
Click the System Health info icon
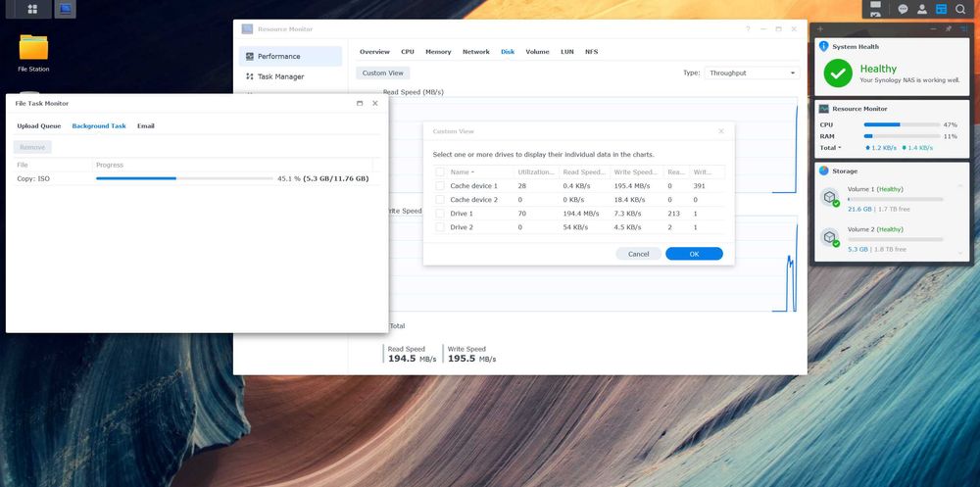point(824,46)
